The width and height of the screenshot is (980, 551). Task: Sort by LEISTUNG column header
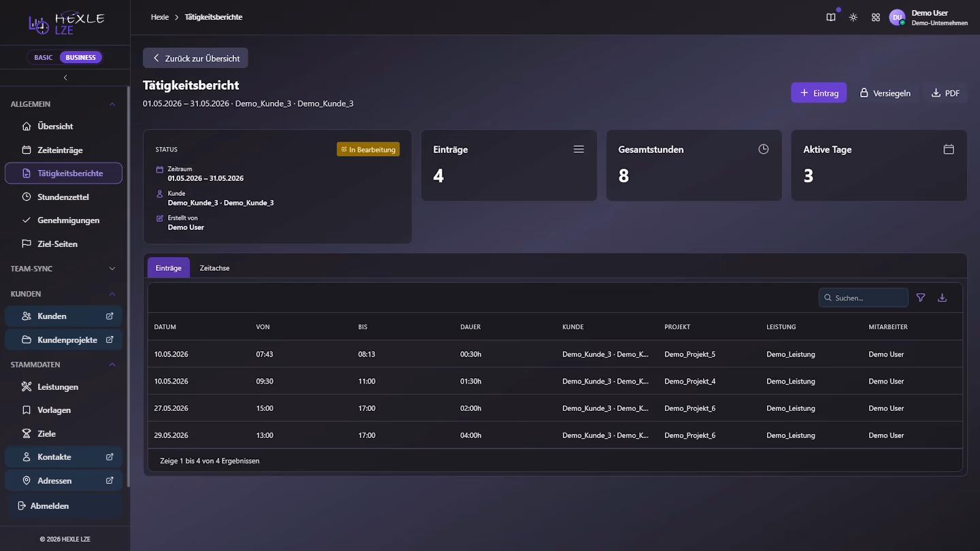(x=781, y=327)
